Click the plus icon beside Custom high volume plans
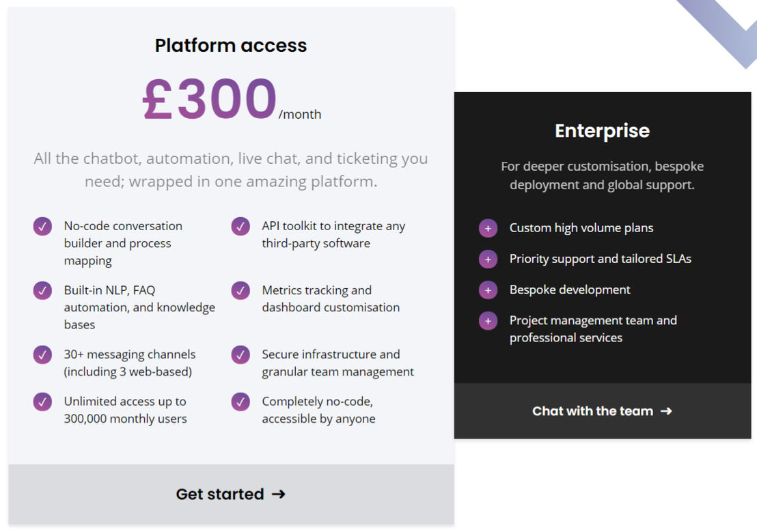This screenshot has width=757, height=532. pyautogui.click(x=488, y=228)
